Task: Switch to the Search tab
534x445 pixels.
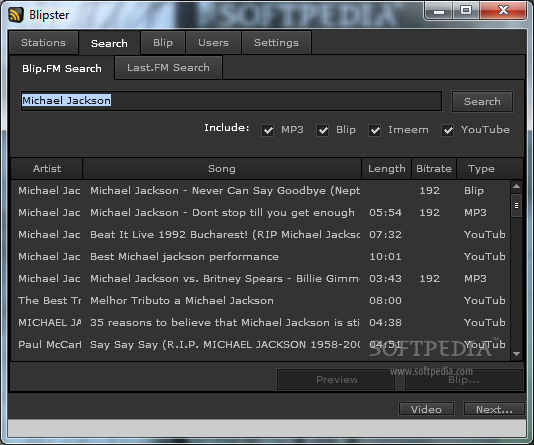Action: click(109, 43)
